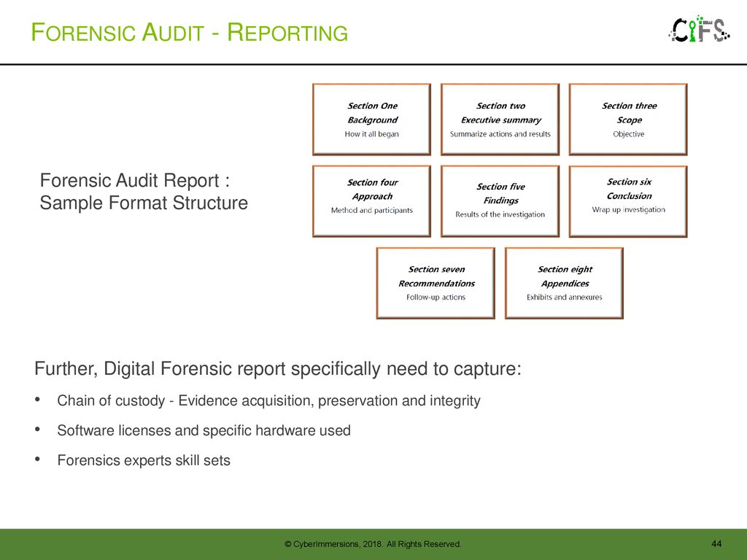Screen dimensions: 747x560
Task: Click the CyberImmersions copyright notice
Action: tap(373, 544)
